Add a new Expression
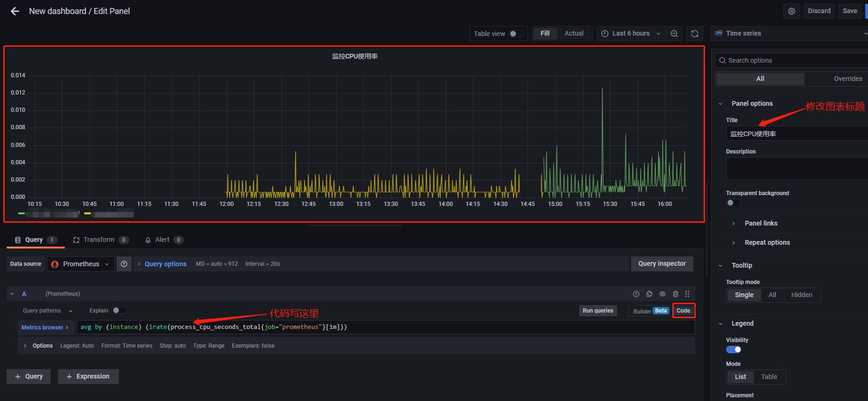The height and width of the screenshot is (401, 868). 88,377
